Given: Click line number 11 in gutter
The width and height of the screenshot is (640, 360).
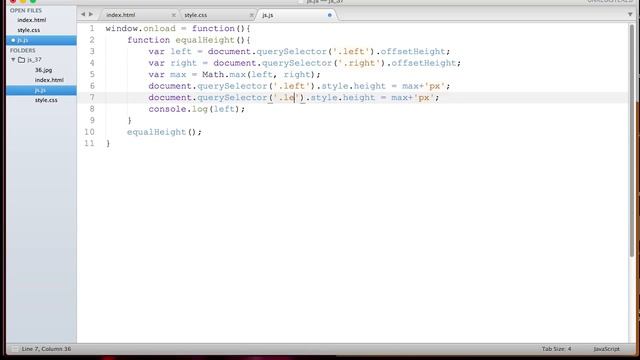Looking at the screenshot, I should click(x=89, y=143).
